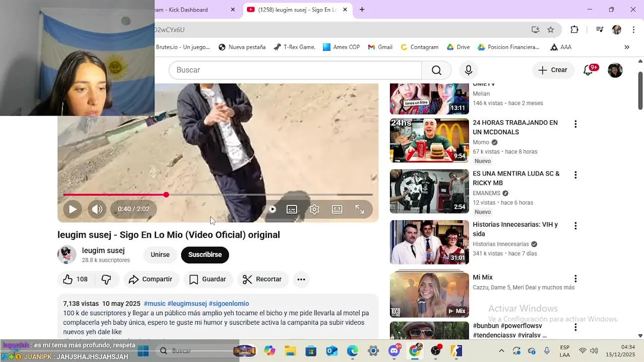Image resolution: width=644 pixels, height=362 pixels.
Task: Open Chrome extensions puzzle icon
Action: pos(575,30)
